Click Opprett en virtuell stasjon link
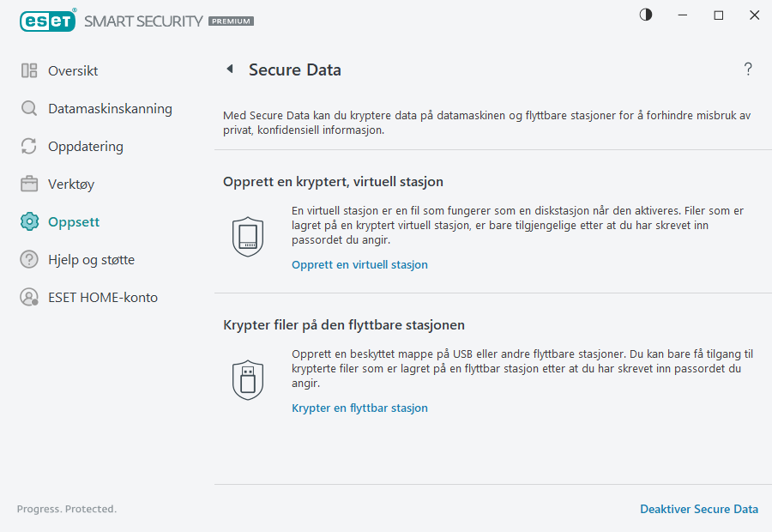772x532 pixels. (359, 264)
